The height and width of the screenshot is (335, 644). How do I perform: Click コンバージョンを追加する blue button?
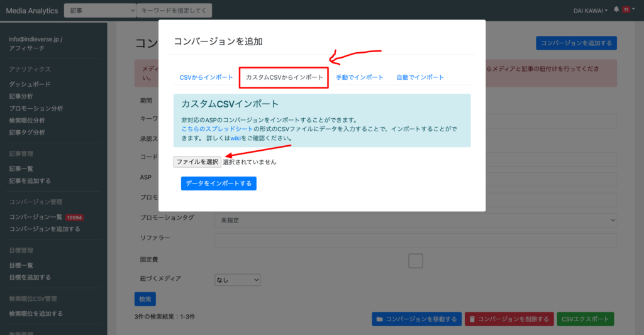click(x=576, y=43)
